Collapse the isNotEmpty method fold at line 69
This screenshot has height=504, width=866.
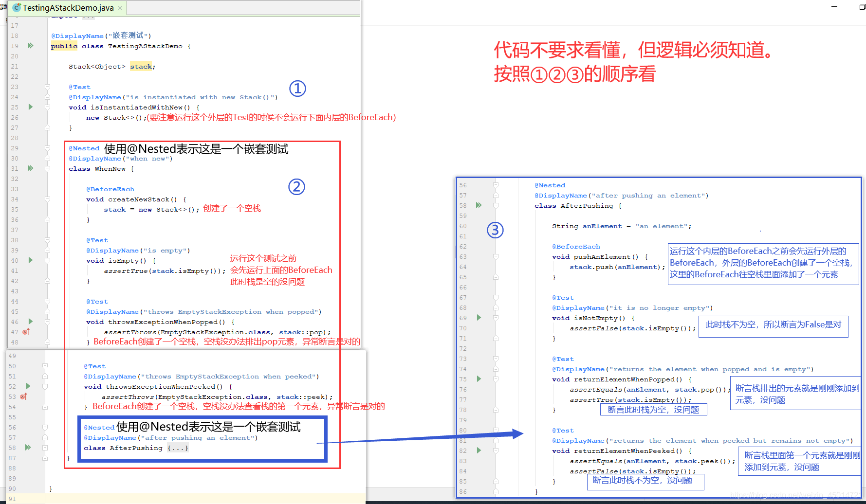(496, 318)
